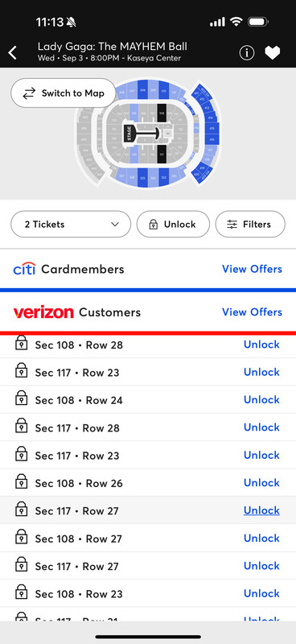296x644 pixels.
Task: View Offers for Verizon Customers
Action: 252,312
